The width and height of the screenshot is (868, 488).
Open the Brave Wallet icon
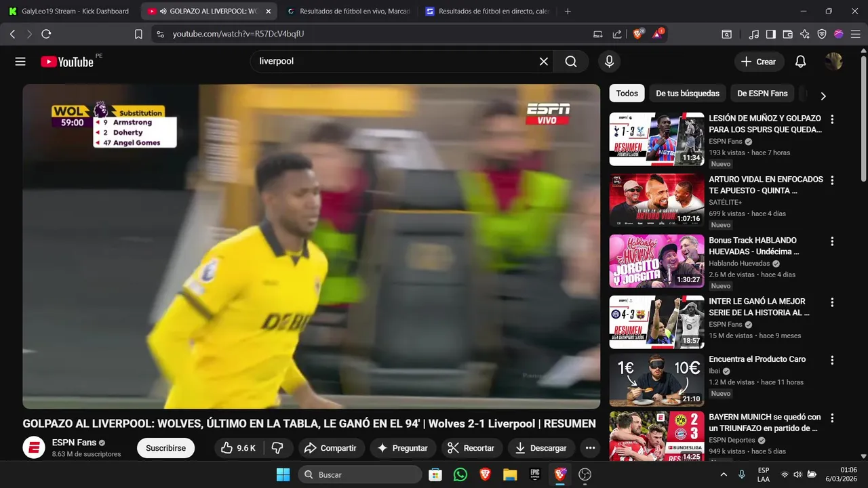(x=788, y=34)
